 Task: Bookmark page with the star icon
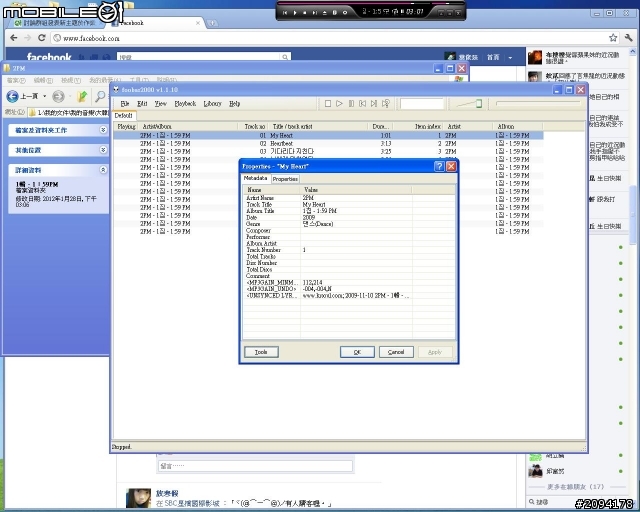coord(613,38)
